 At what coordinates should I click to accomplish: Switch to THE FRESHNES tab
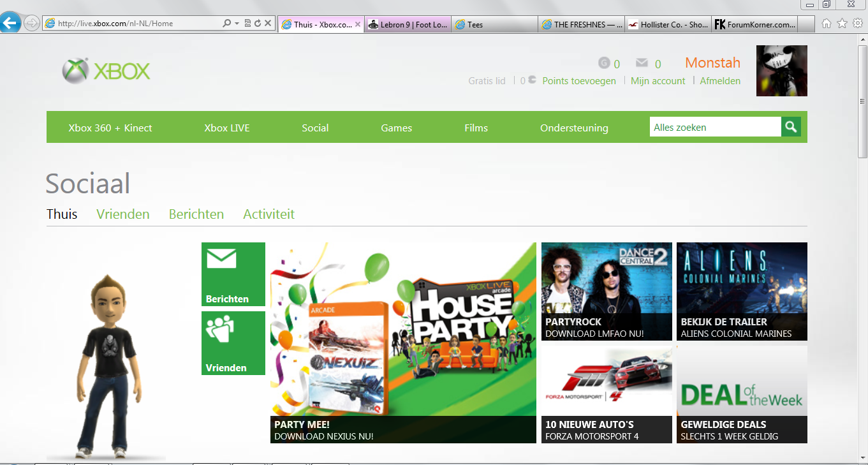pos(582,24)
